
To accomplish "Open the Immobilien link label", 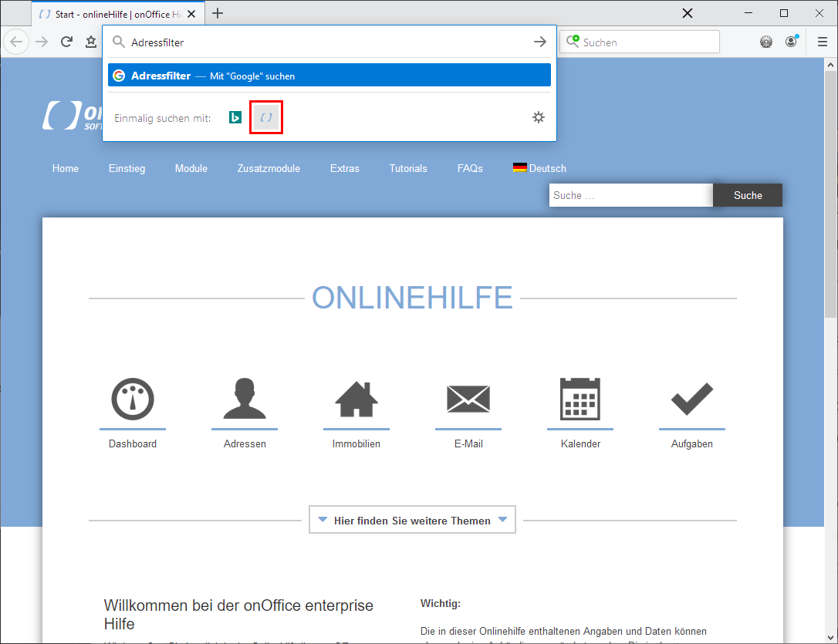I will pyautogui.click(x=356, y=443).
